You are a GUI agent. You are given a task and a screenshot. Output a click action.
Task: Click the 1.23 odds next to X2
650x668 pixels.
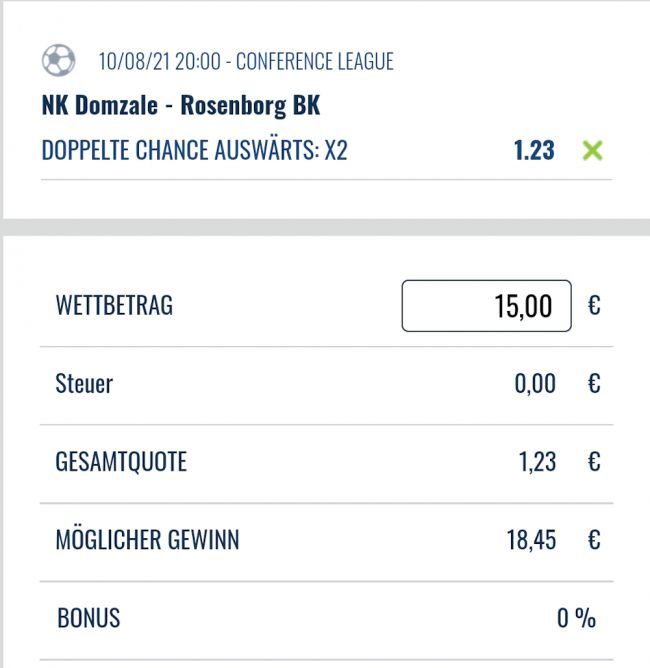point(534,151)
